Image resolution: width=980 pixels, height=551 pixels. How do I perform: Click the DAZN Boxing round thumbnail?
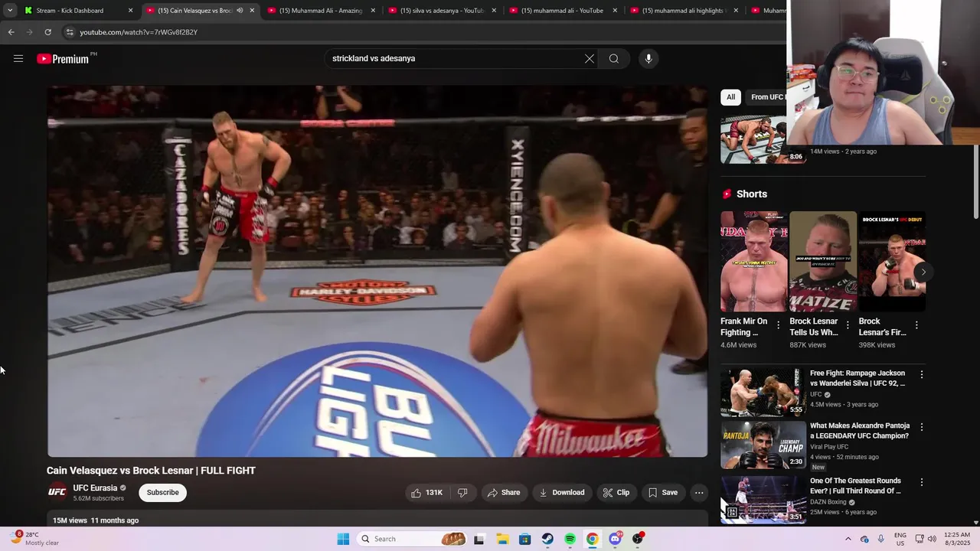(x=763, y=499)
